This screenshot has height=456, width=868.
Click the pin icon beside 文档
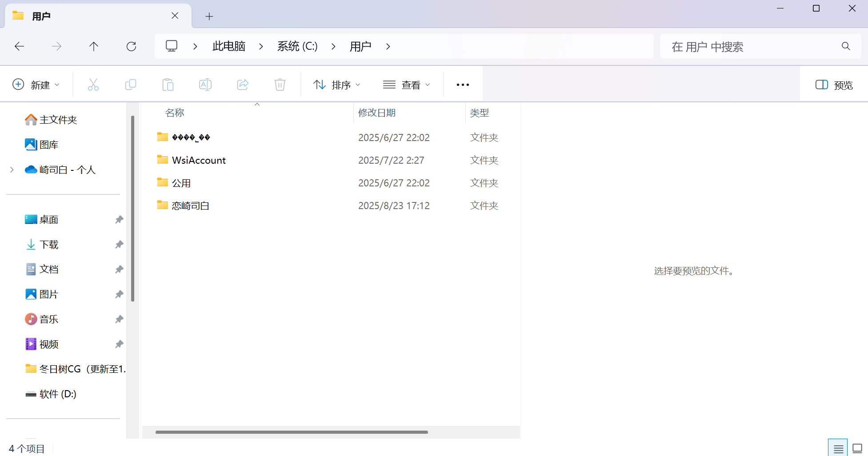point(119,269)
